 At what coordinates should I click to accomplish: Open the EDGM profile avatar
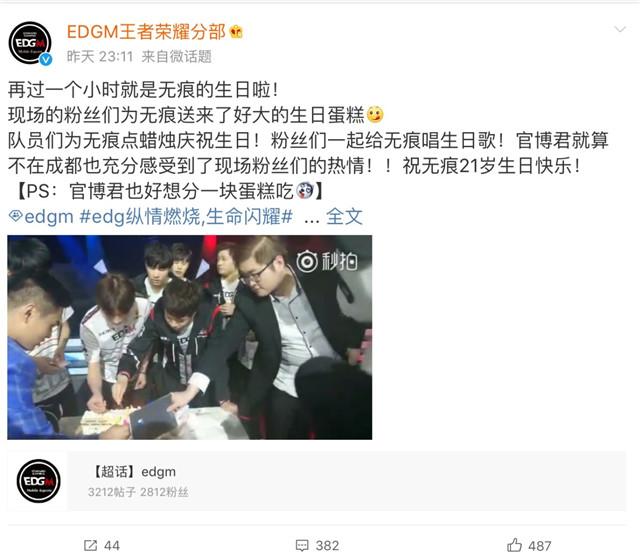pos(30,42)
